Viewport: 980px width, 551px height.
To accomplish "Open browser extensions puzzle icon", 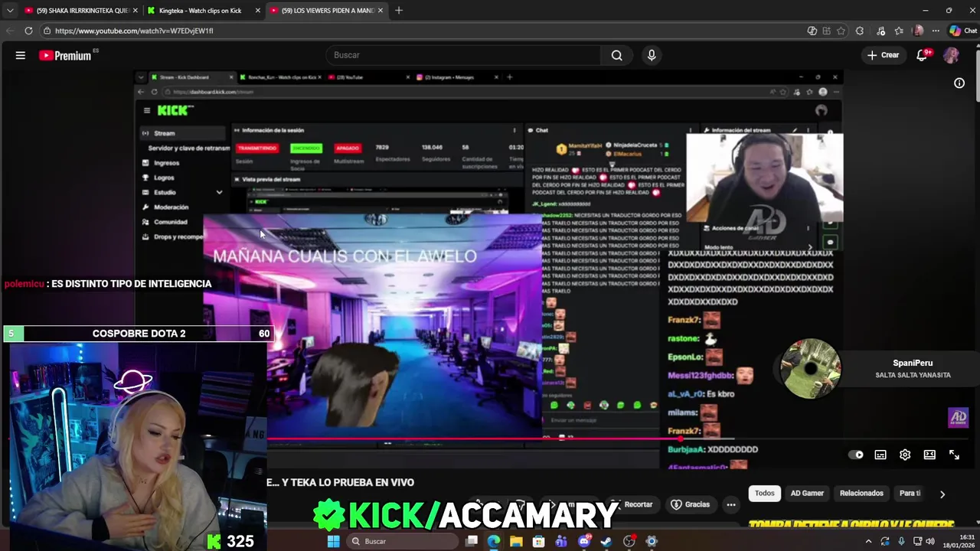I will [860, 31].
